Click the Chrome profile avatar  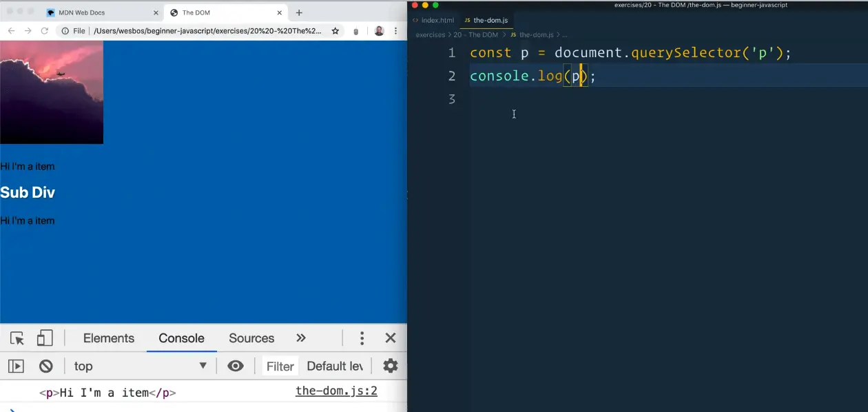(379, 31)
